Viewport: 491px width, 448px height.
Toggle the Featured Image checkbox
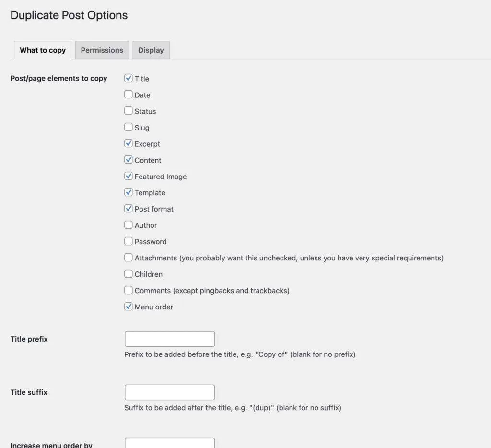[129, 176]
